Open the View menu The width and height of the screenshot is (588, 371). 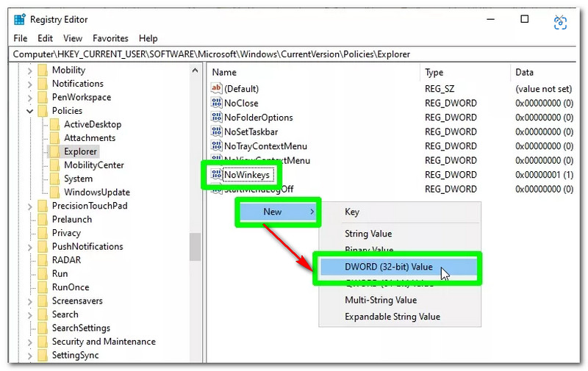72,38
